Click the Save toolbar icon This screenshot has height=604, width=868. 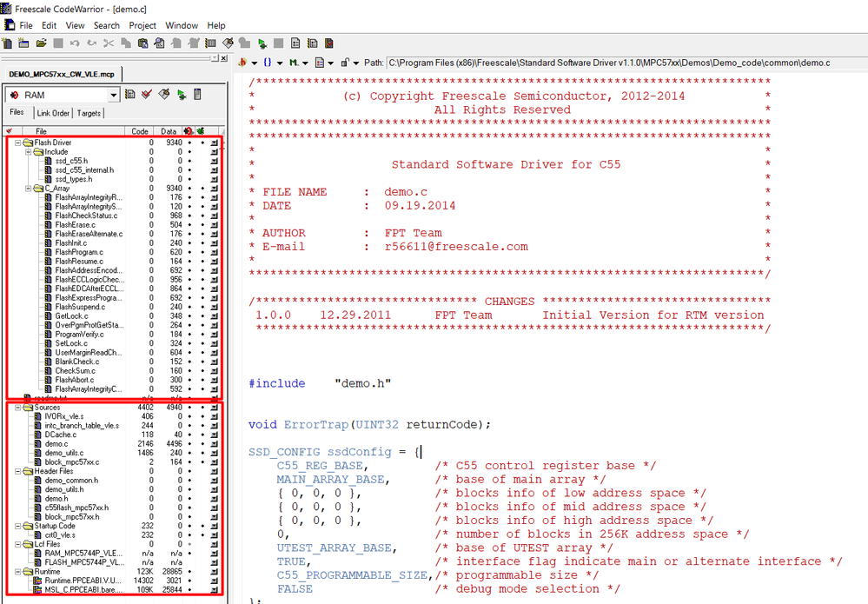tap(58, 43)
